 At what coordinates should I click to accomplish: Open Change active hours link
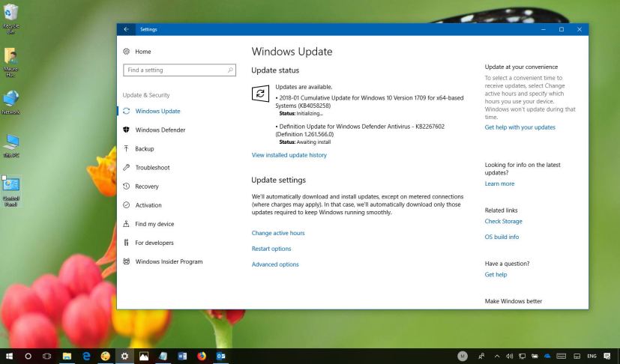coord(278,233)
